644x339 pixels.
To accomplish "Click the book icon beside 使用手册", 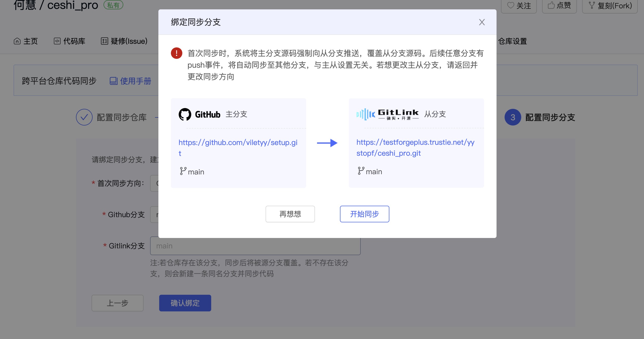I will [x=114, y=81].
